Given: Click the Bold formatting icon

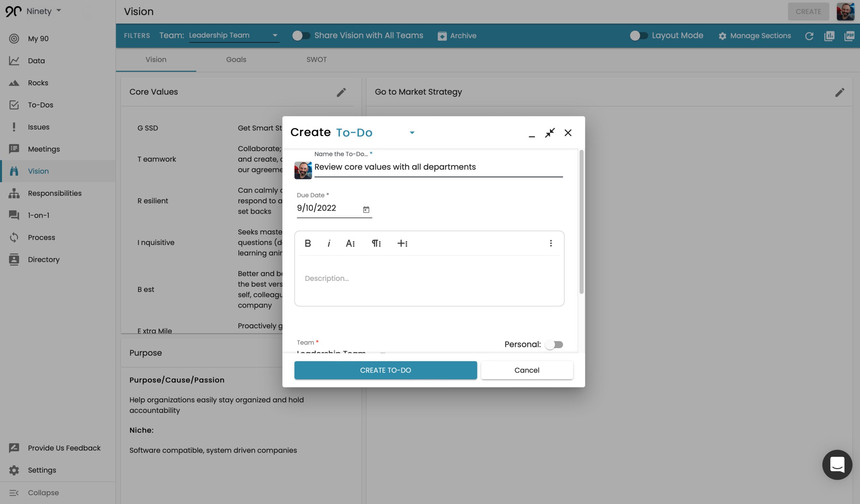Looking at the screenshot, I should [307, 243].
